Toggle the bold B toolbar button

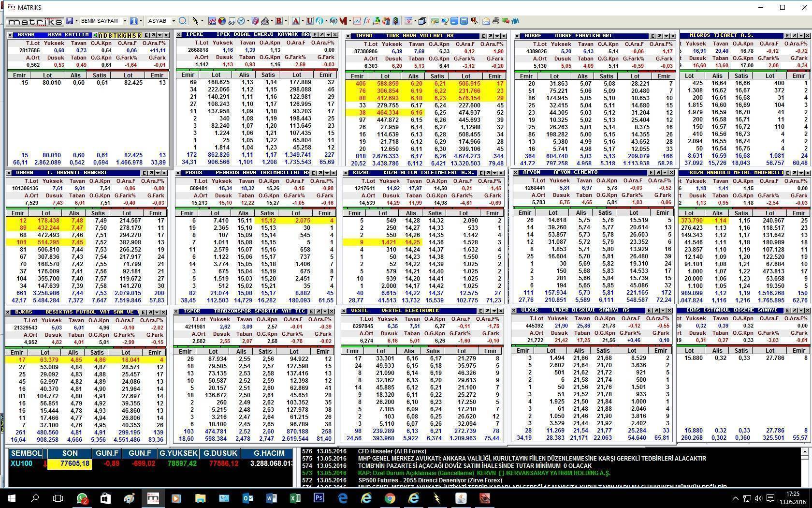[278, 21]
